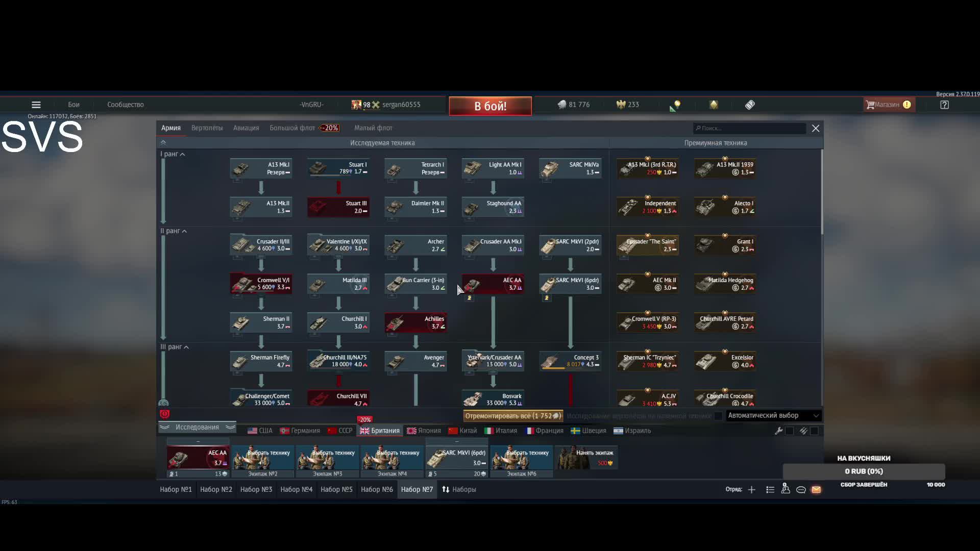Click the help question mark icon

point(944,105)
